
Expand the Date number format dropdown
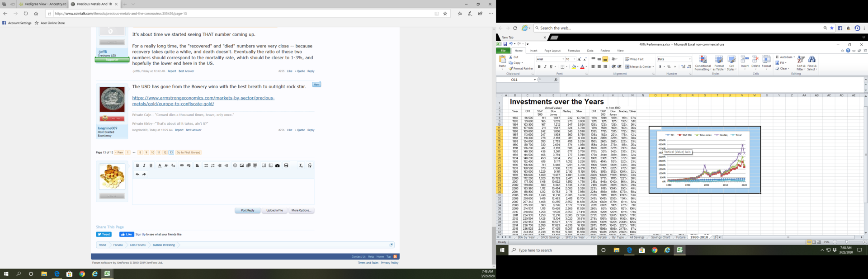click(689, 59)
